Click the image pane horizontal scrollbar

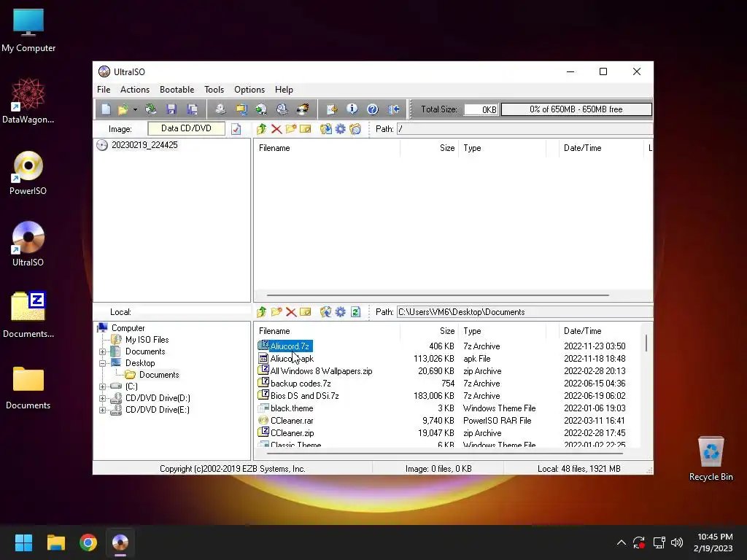pyautogui.click(x=438, y=295)
